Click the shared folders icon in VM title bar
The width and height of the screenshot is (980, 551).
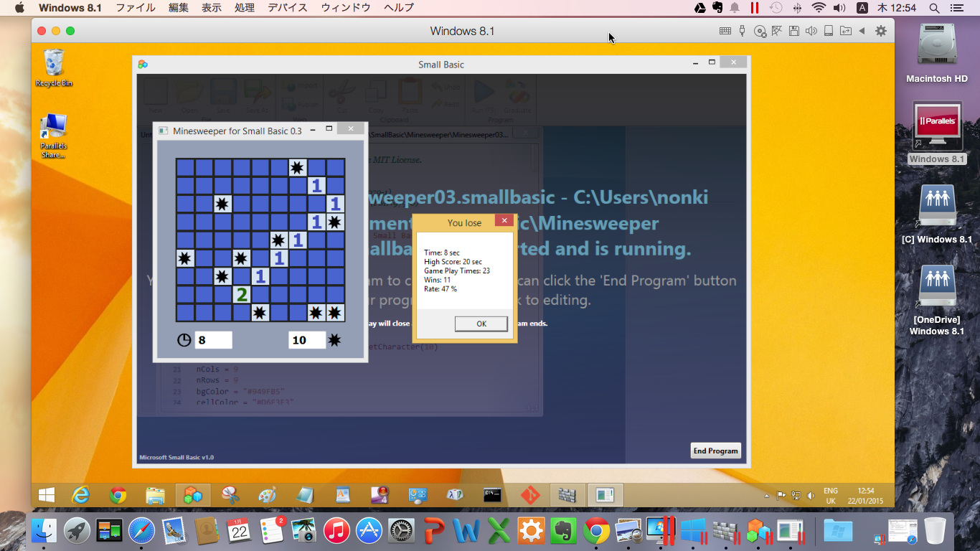(846, 31)
